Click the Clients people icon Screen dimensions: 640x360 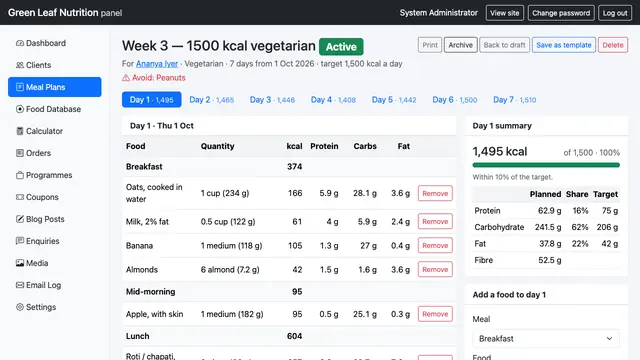click(20, 65)
